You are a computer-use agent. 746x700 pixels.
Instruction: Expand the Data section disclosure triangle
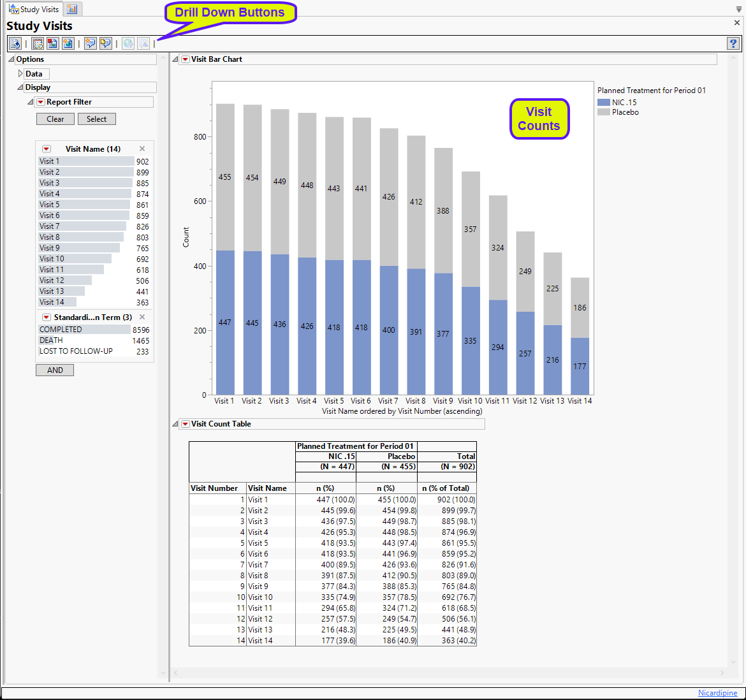20,74
